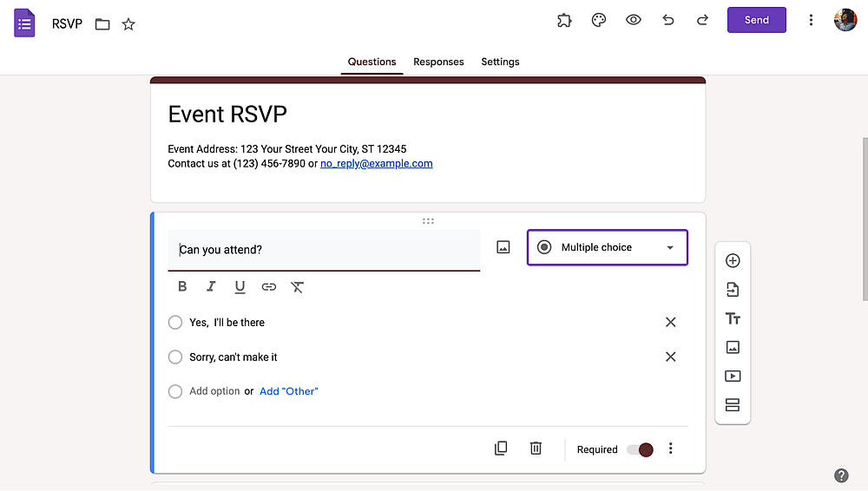Import questions using side toolbar icon
Viewport: 868px width, 491px height.
(733, 290)
